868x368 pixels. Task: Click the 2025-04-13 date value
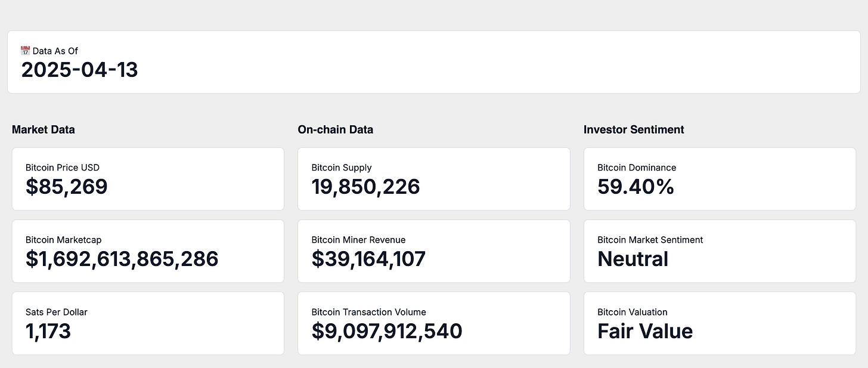point(80,70)
